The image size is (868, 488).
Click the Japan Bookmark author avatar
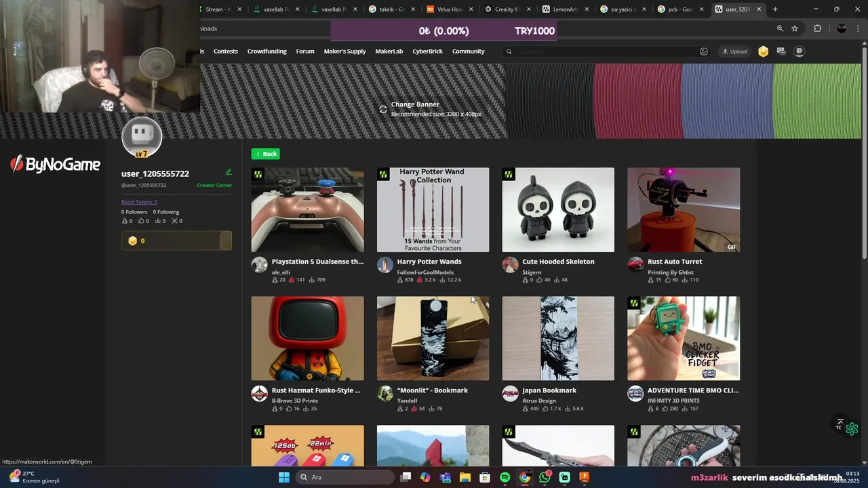tap(511, 394)
